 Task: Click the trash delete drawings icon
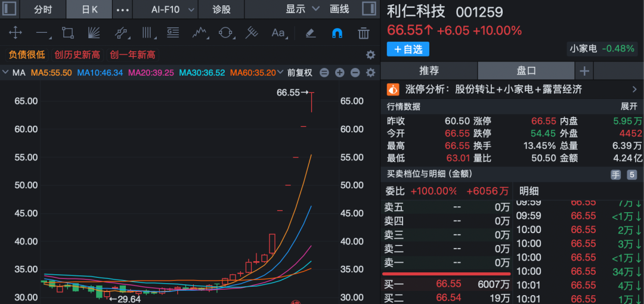point(364,33)
